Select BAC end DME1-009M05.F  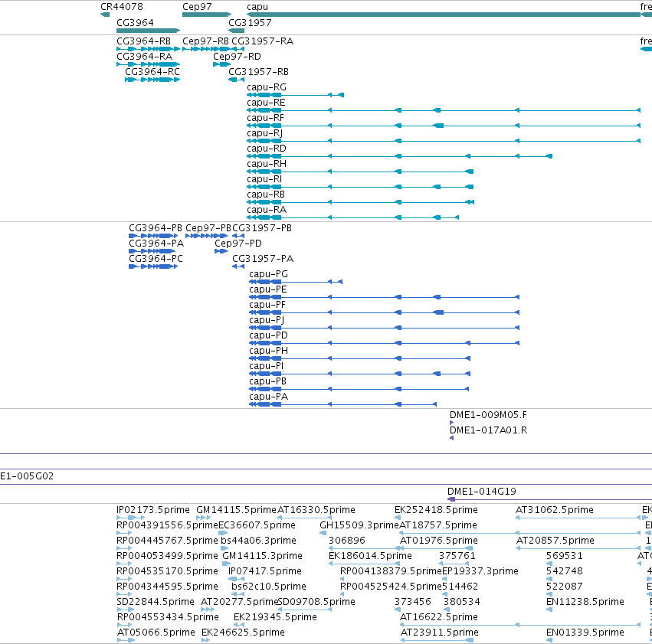tap(451, 423)
